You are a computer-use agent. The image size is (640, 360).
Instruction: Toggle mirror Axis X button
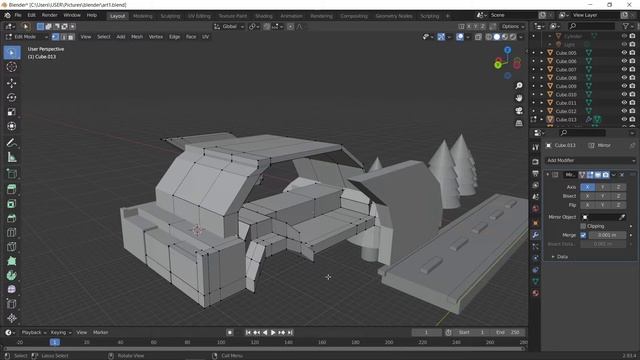587,187
